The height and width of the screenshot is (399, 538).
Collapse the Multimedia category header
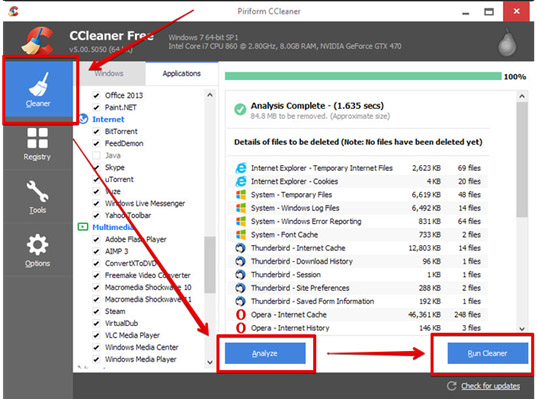click(113, 227)
